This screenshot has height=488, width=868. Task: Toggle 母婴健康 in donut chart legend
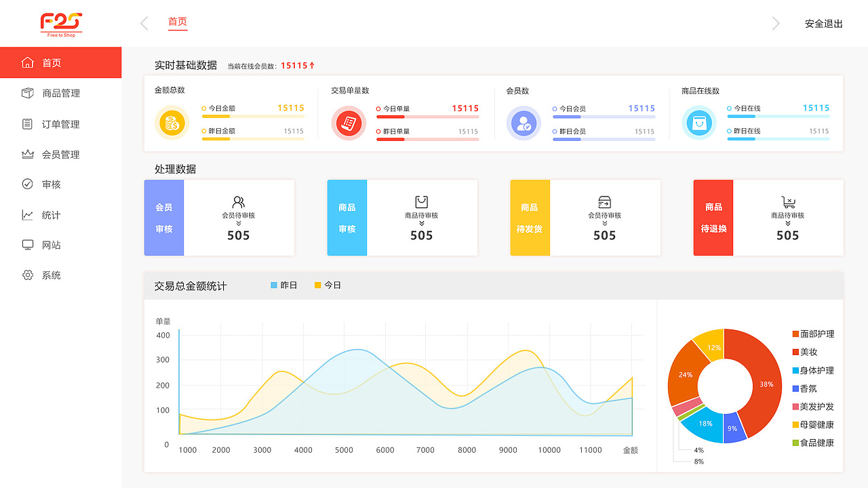(813, 425)
